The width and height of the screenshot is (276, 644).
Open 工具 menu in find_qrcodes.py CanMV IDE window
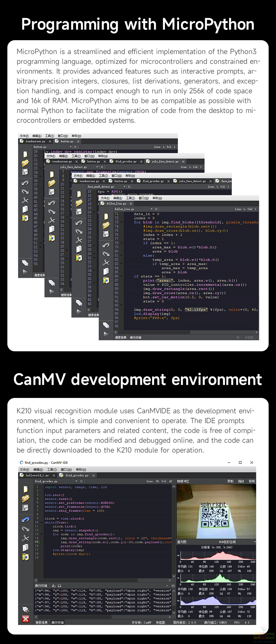(52, 469)
